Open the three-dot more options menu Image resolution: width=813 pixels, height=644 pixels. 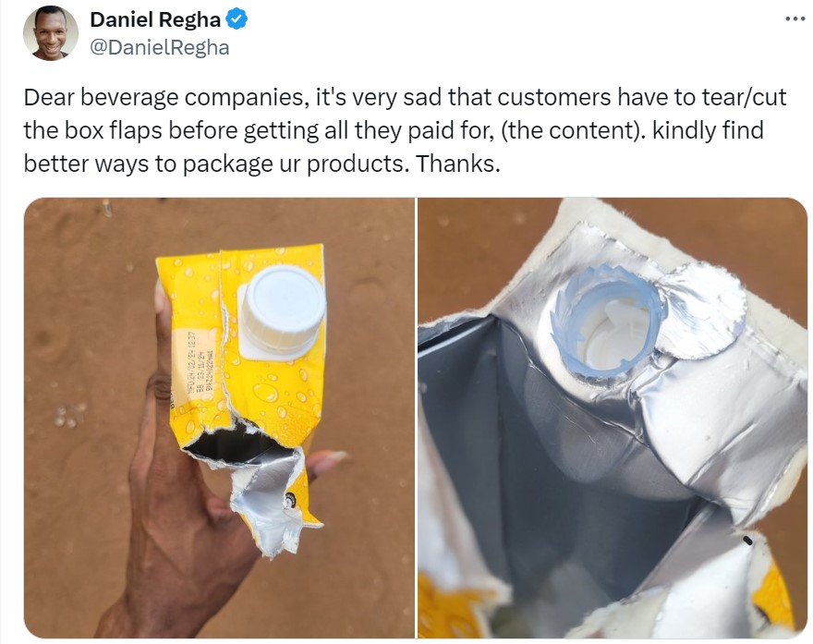point(795,18)
